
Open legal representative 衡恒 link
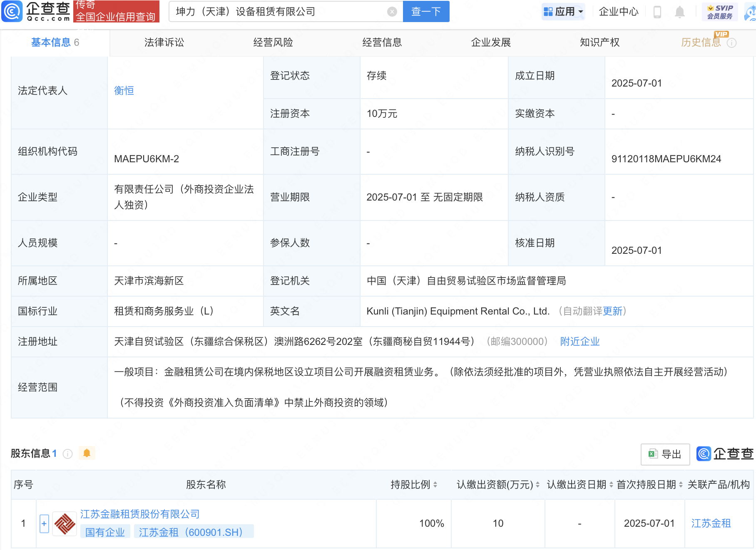(x=124, y=91)
